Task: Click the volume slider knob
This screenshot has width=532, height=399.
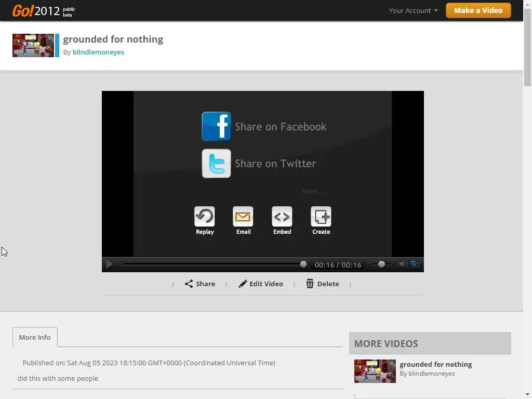Action: click(381, 264)
